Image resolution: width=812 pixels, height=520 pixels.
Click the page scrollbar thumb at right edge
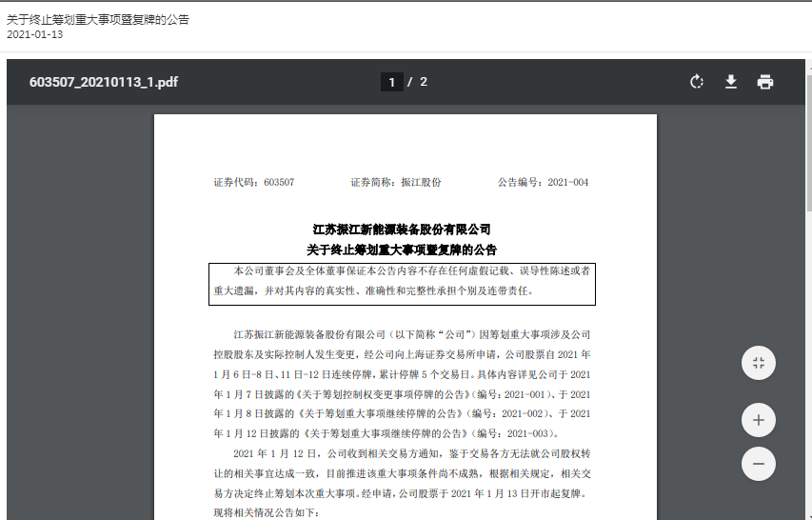click(809, 143)
